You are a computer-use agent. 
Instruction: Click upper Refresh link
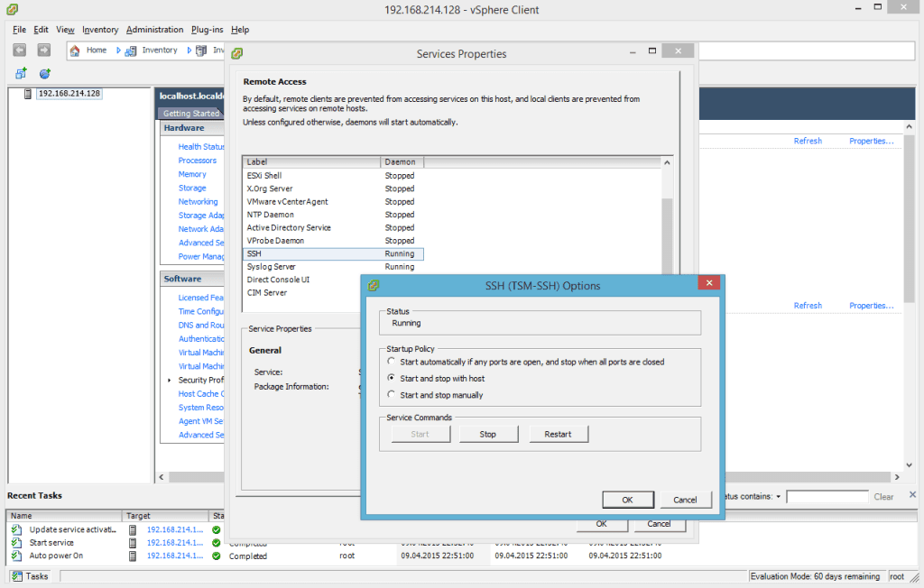click(x=808, y=141)
